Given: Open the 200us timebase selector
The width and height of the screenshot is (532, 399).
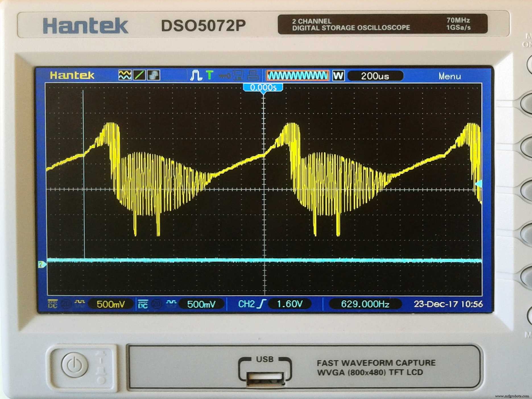Looking at the screenshot, I should (x=375, y=75).
